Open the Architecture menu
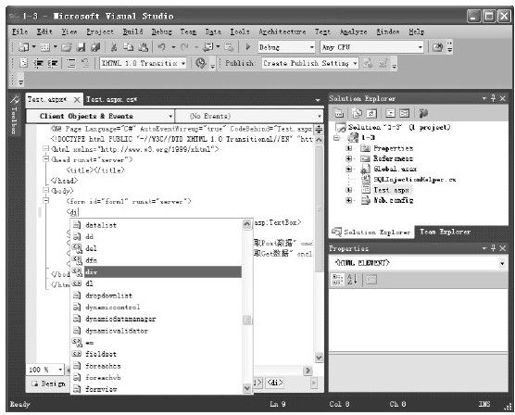This screenshot has height=415, width=515. [282, 32]
